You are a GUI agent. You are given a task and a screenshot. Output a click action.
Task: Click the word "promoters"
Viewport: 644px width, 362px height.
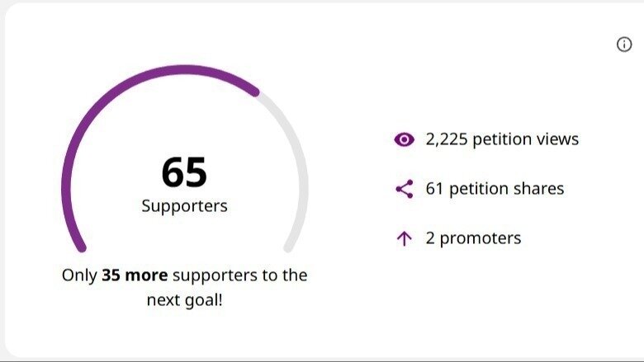[480, 239]
